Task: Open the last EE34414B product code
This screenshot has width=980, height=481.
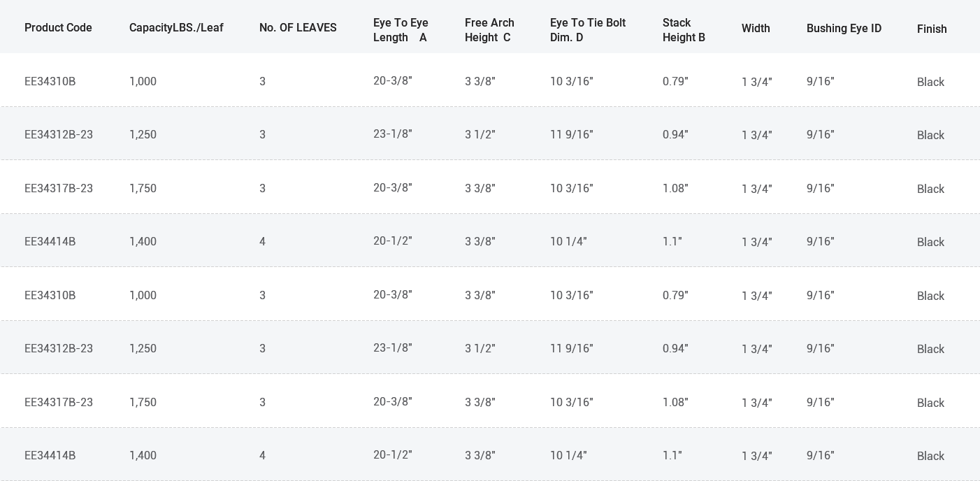Action: tap(50, 456)
